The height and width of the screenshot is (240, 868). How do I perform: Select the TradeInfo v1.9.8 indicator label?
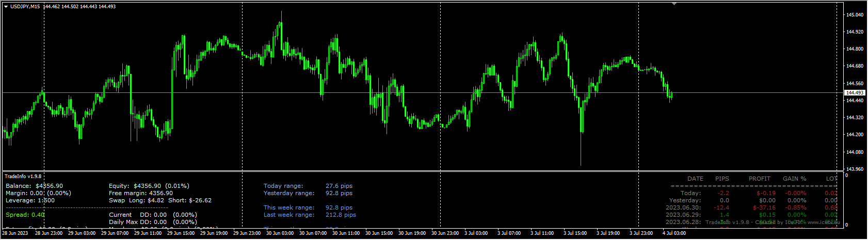(x=23, y=177)
